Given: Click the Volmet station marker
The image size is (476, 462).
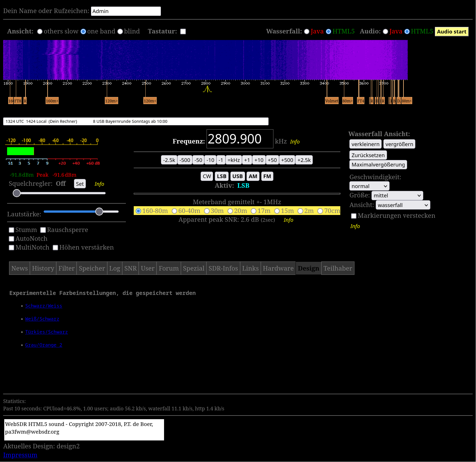Looking at the screenshot, I should (x=332, y=101).
